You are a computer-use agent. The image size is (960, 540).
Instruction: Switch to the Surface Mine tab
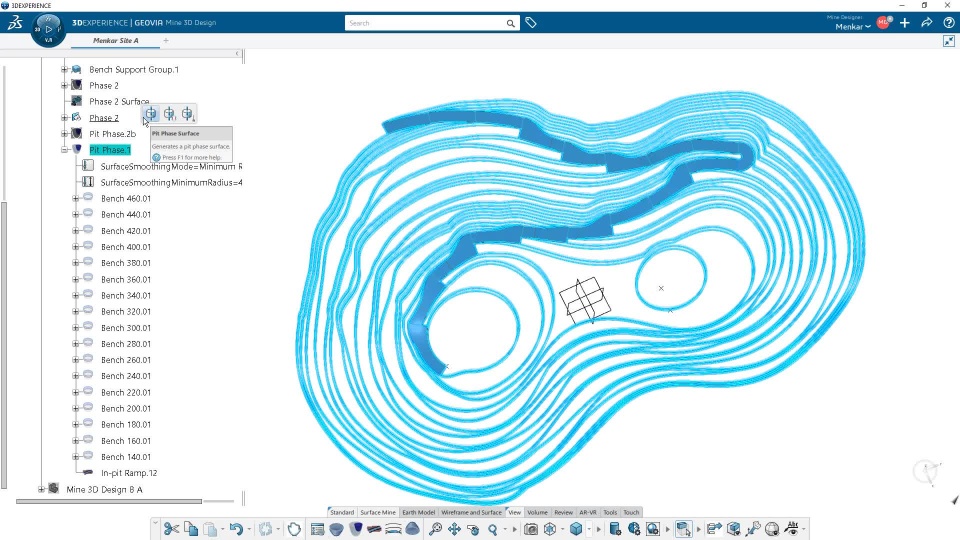click(378, 512)
